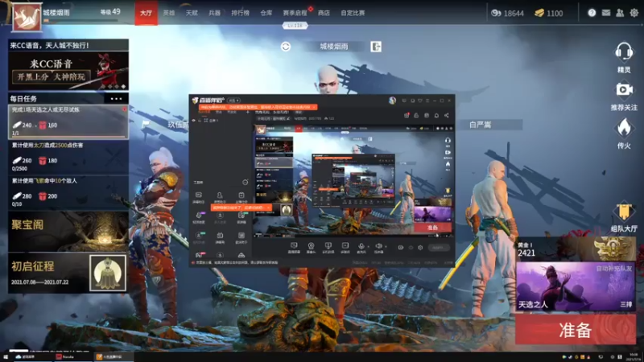
Task: Select the last carousel dot on CC banner
Action: click(123, 87)
